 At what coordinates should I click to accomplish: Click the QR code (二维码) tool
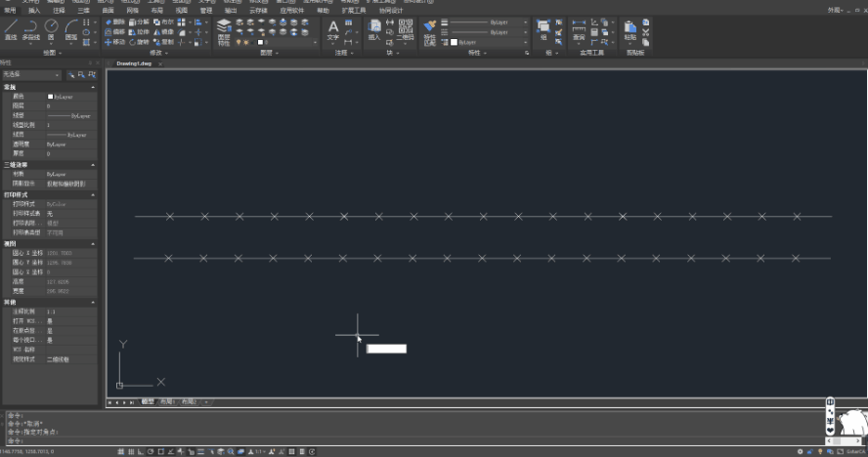pyautogui.click(x=406, y=30)
